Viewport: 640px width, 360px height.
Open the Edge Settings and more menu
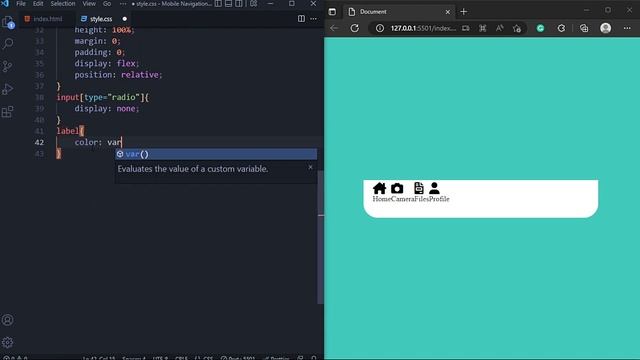click(627, 28)
